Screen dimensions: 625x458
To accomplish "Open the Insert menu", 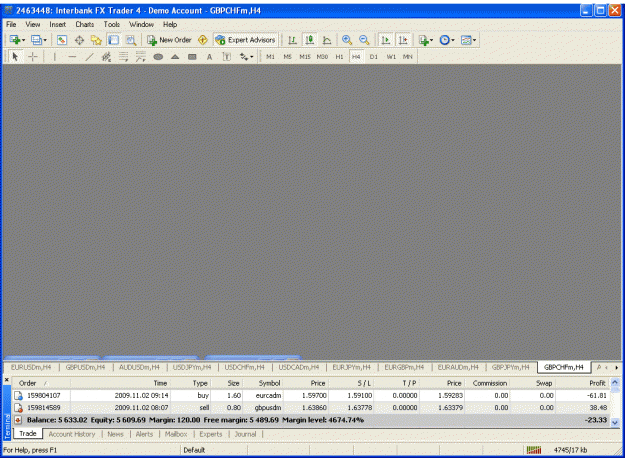I will pos(57,24).
